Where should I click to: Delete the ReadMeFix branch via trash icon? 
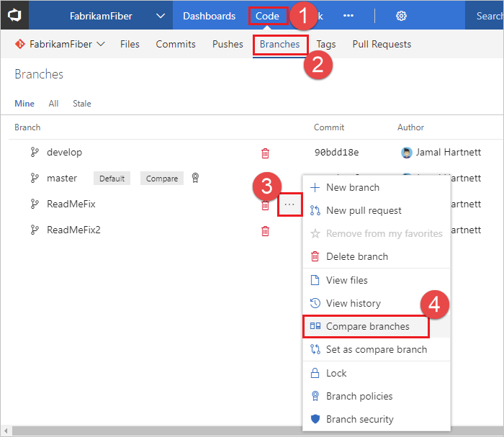tap(265, 205)
